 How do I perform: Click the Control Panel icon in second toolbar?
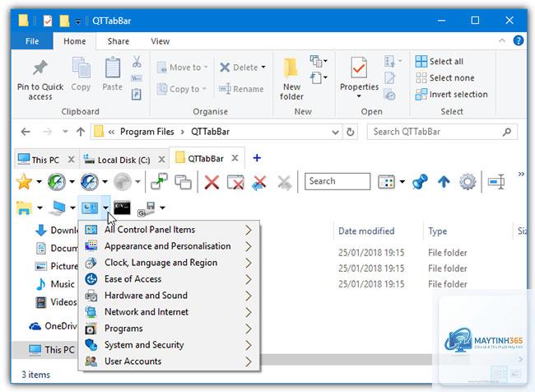click(x=90, y=208)
